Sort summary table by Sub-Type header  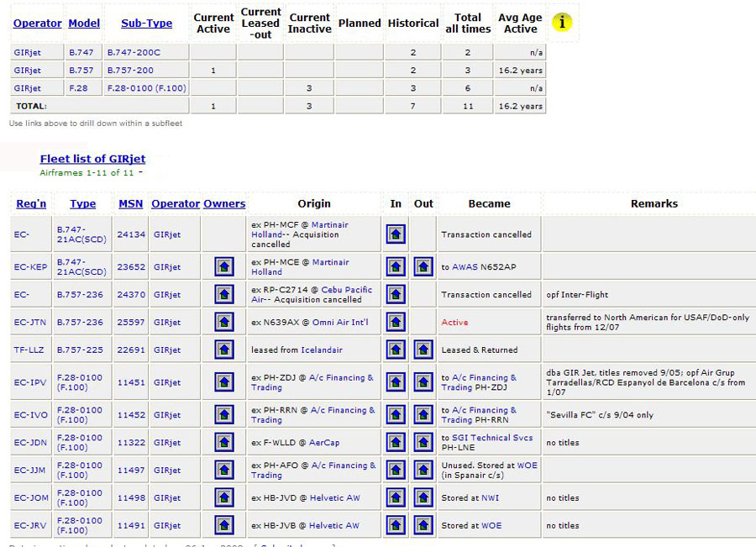[x=146, y=24]
